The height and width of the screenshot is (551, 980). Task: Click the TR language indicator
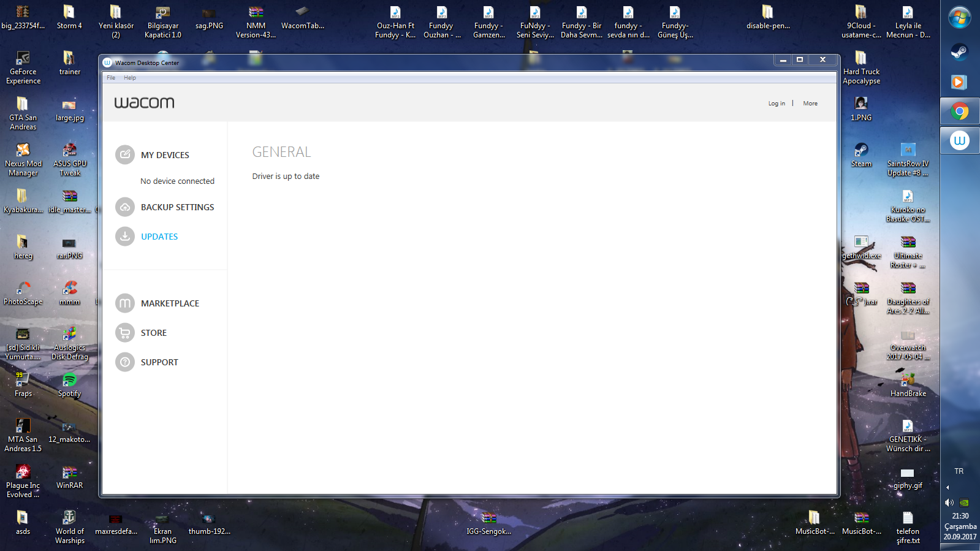click(959, 471)
